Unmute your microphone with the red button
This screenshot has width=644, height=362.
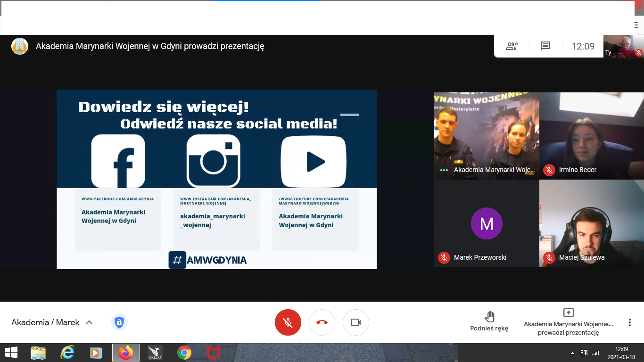coord(288,322)
